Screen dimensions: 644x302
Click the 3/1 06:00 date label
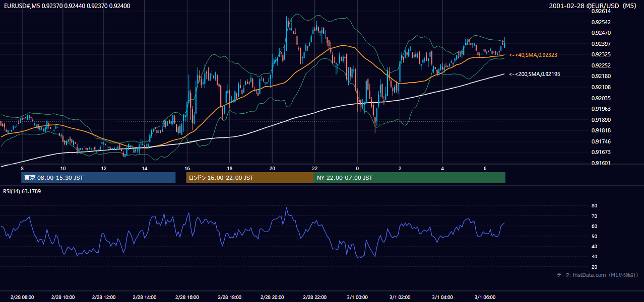[485, 297]
